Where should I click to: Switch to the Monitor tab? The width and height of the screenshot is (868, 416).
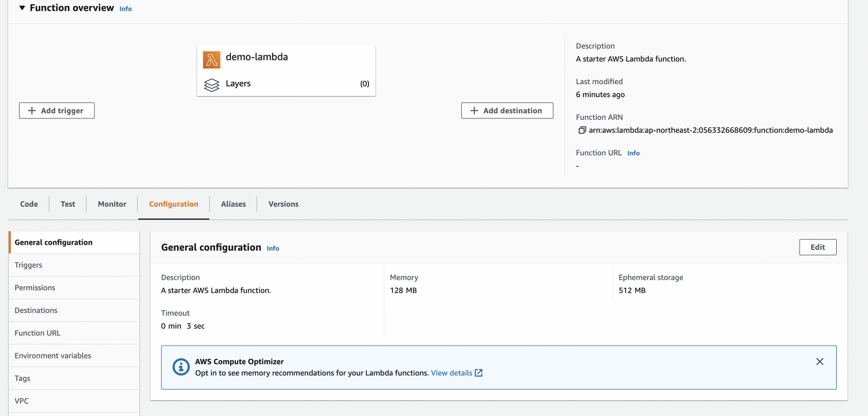112,204
